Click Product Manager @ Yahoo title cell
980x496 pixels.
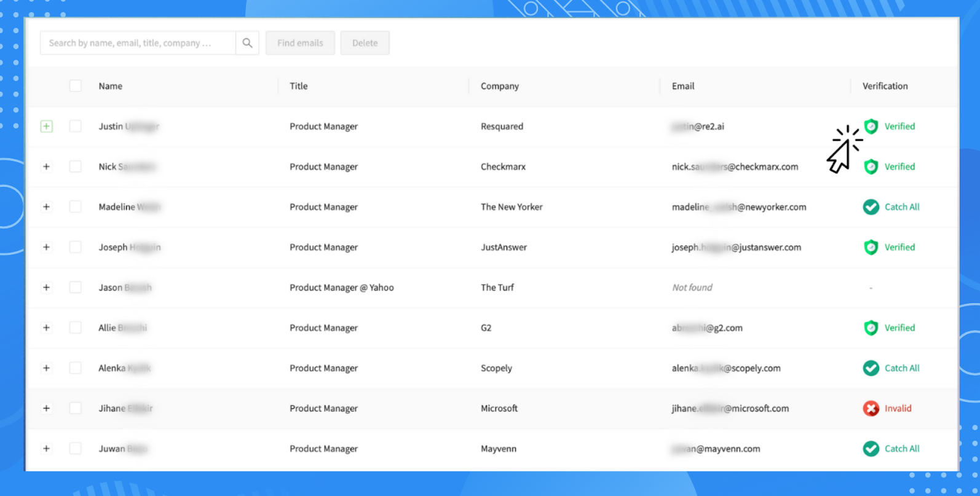click(342, 288)
